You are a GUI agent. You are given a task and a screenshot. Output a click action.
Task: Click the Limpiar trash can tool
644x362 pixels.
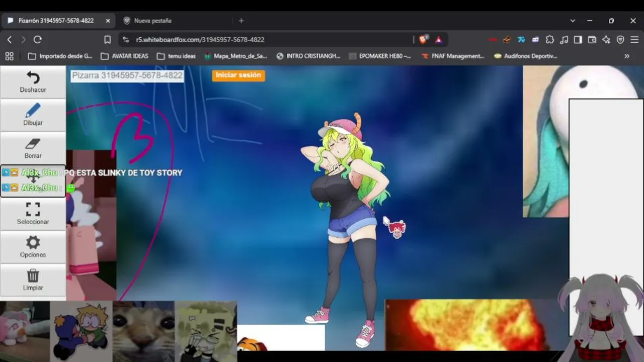[x=33, y=280]
